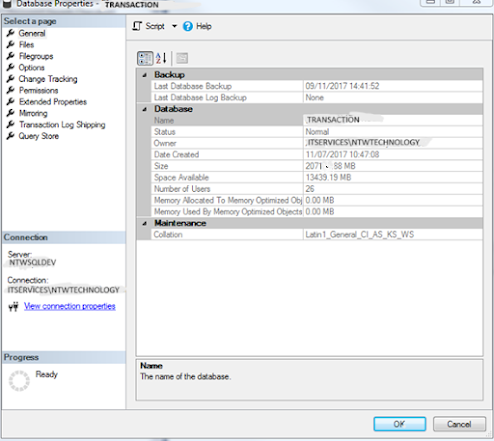Click the wrench icon beside Filegroups
The width and height of the screenshot is (494, 441).
11,56
